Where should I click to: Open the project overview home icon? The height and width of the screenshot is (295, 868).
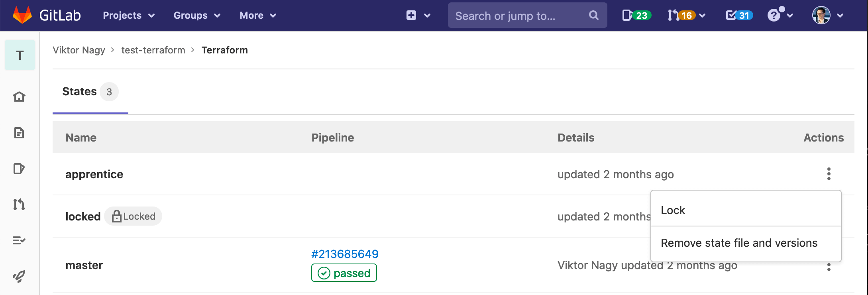(x=19, y=96)
